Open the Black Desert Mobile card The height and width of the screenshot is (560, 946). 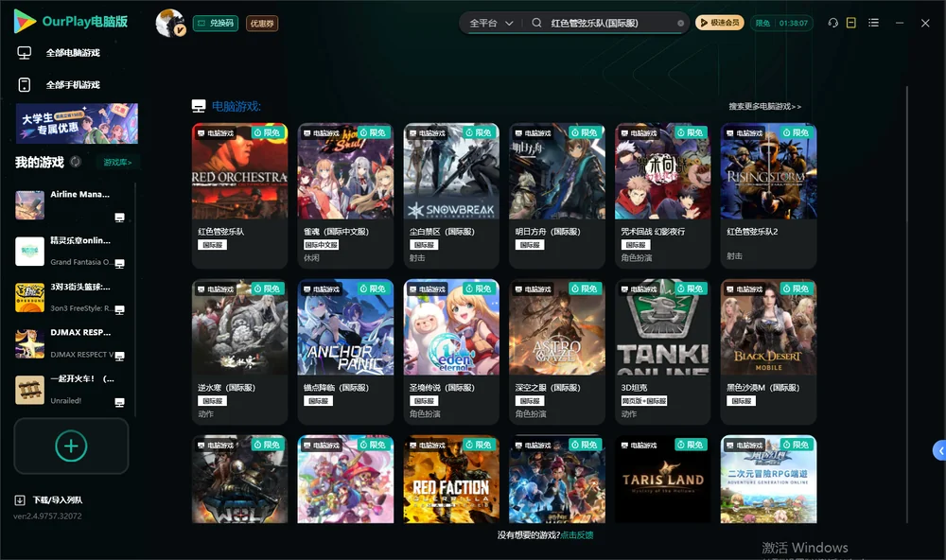(x=768, y=352)
